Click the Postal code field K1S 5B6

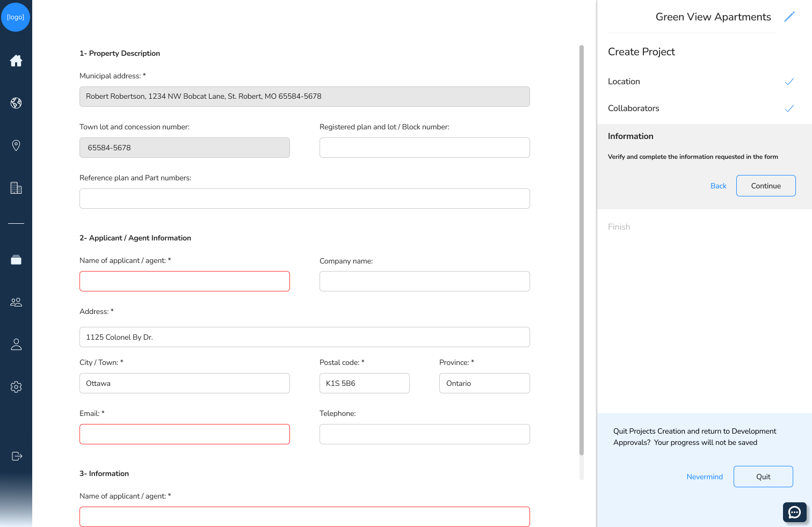click(365, 383)
